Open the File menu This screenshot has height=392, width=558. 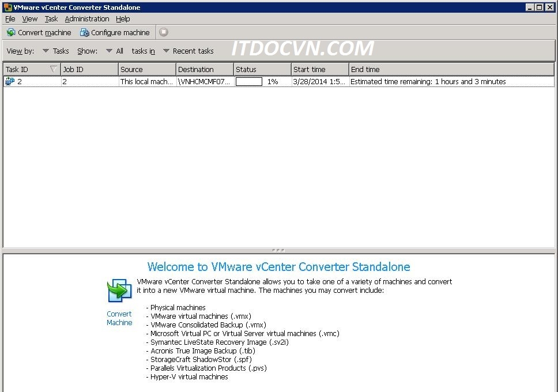[x=10, y=19]
